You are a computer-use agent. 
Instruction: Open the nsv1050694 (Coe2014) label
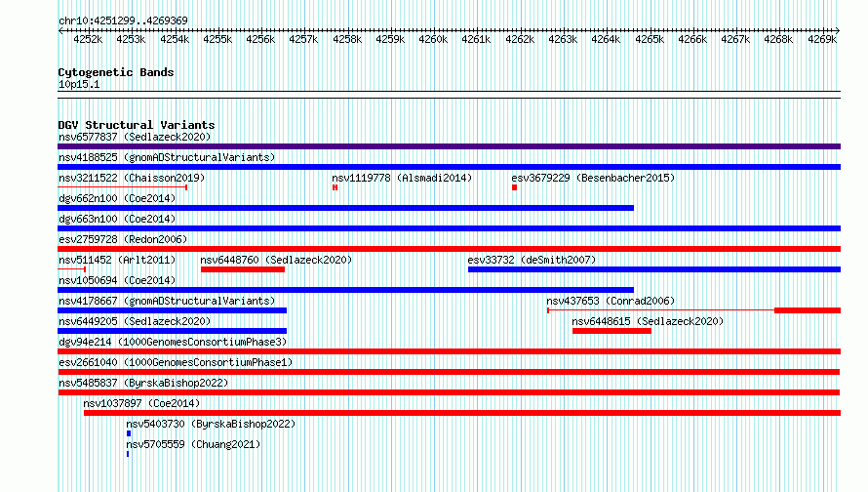click(x=117, y=280)
